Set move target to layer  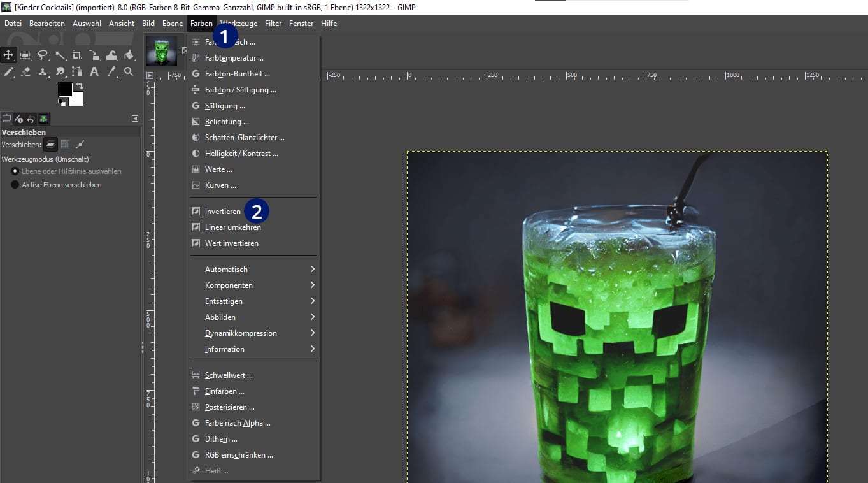[x=50, y=145]
